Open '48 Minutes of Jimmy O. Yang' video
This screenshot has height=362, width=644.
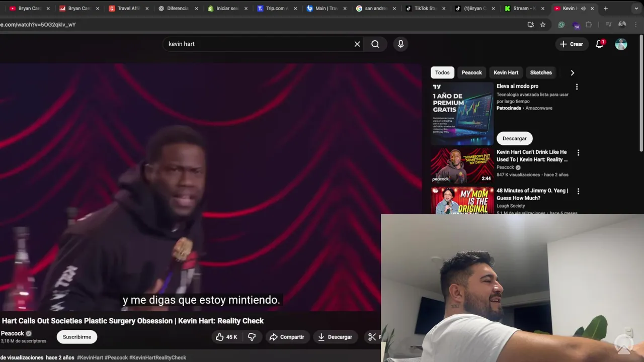(532, 194)
